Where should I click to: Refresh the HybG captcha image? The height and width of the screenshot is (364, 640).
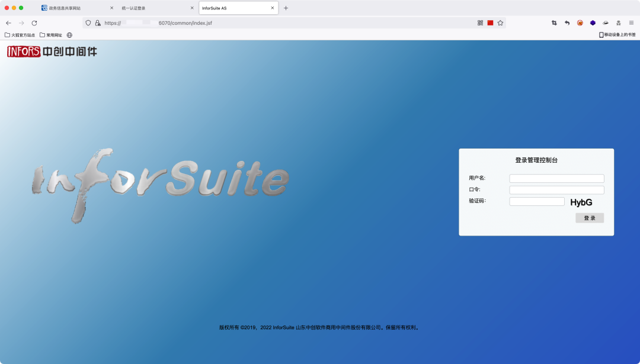581,202
